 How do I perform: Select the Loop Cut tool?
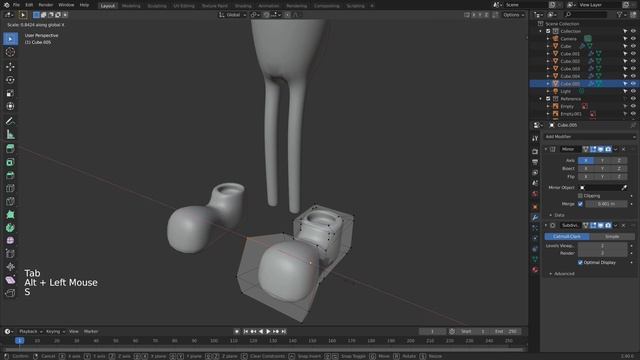pos(10,188)
